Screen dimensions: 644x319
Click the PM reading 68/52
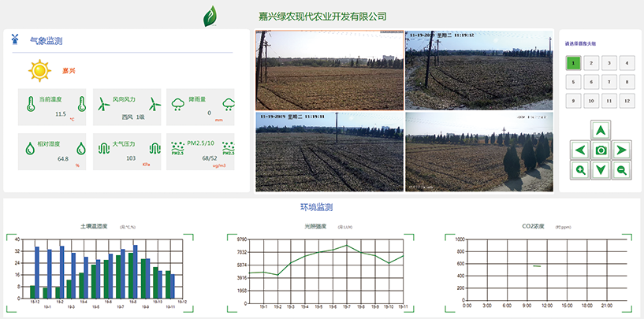click(209, 158)
